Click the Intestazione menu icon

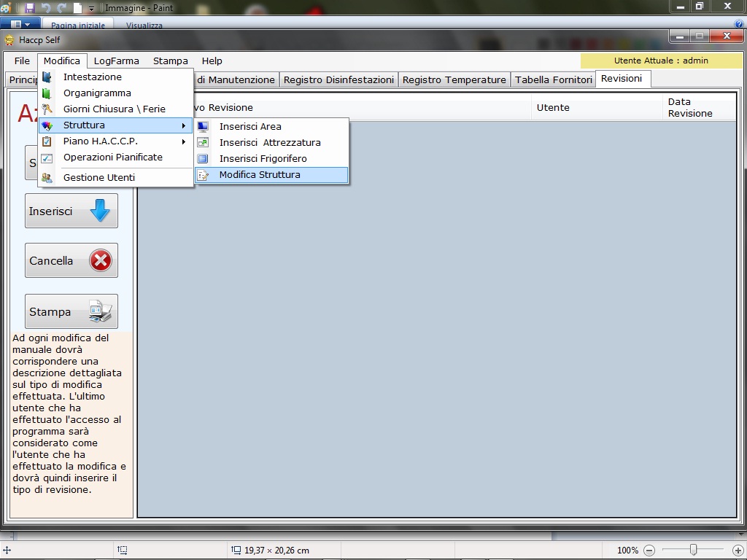[x=47, y=77]
